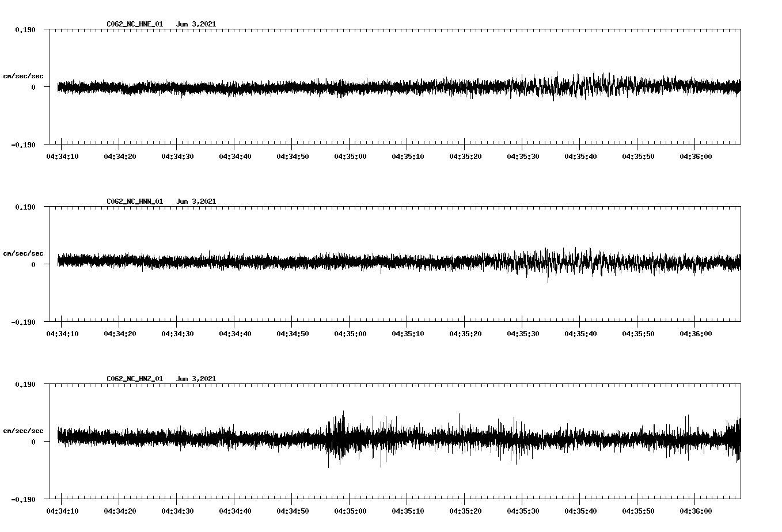Click the zero baseline label on HNE plot

tap(33, 87)
